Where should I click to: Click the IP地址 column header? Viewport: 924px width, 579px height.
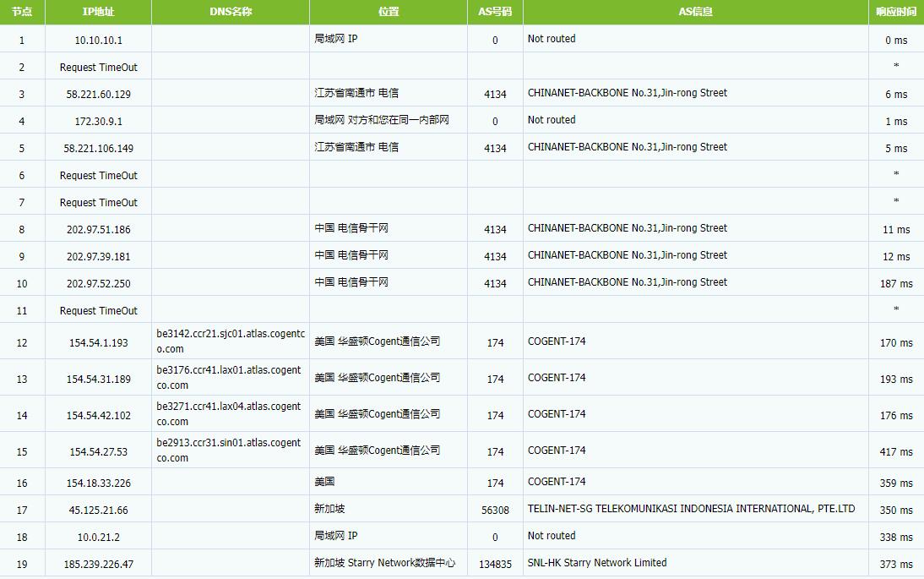[x=98, y=12]
